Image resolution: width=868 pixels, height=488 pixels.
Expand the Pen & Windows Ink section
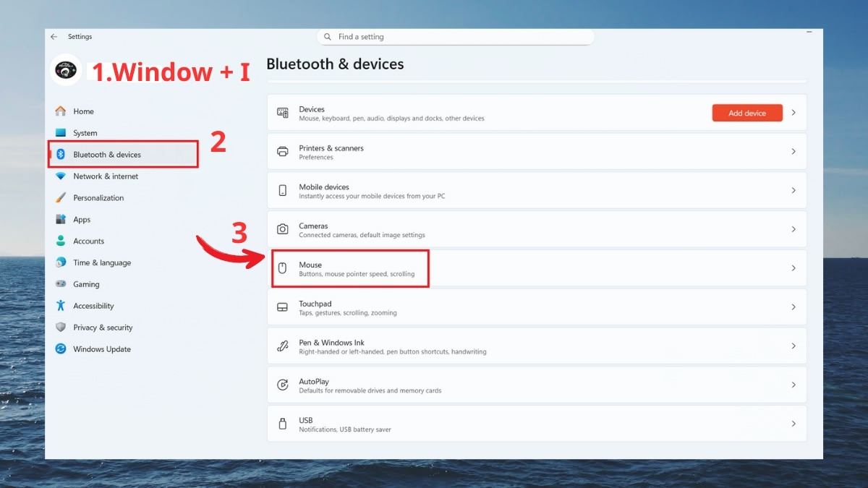793,346
